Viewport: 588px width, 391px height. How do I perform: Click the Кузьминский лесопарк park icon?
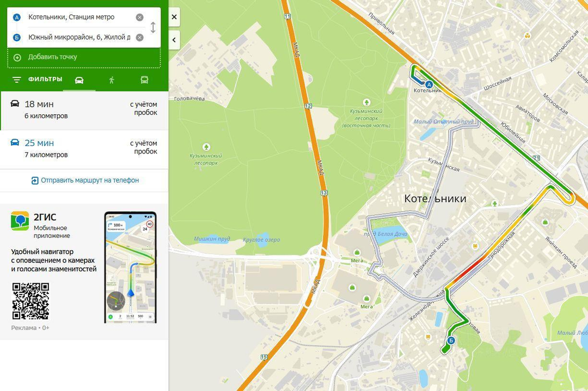[x=206, y=146]
